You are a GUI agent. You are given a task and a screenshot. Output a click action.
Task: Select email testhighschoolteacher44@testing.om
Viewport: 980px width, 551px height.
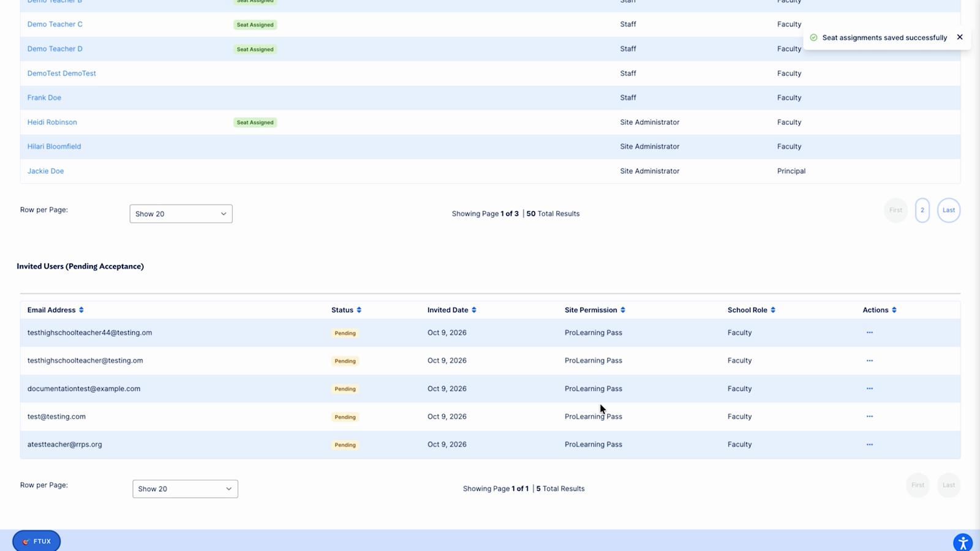(x=89, y=332)
